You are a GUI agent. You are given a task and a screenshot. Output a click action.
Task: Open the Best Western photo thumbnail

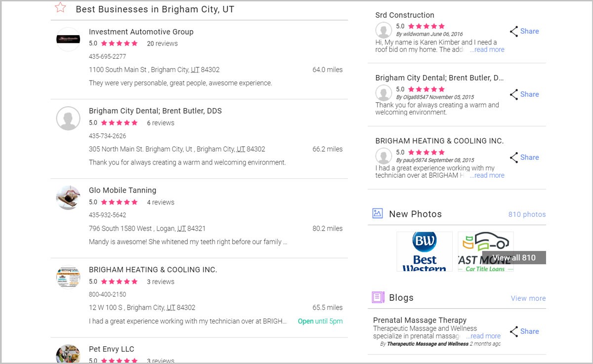tap(424, 251)
